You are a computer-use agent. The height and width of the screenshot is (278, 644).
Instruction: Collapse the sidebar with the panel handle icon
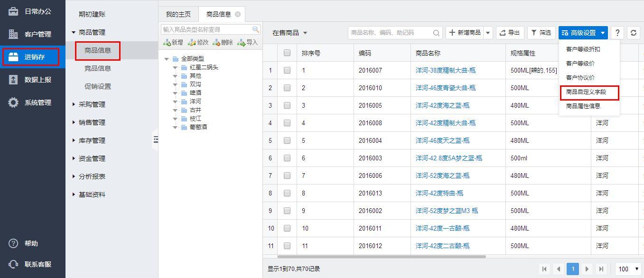155,139
